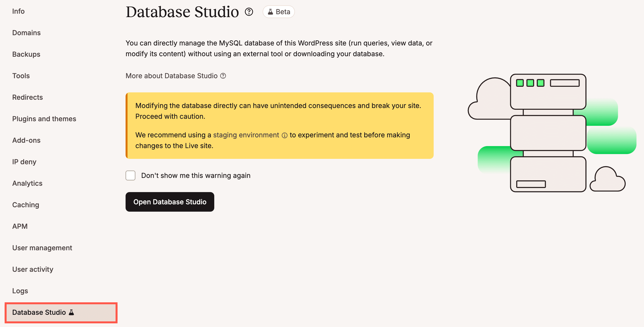Open help tooltip beside Database Studio title
This screenshot has width=644, height=327.
coord(249,12)
